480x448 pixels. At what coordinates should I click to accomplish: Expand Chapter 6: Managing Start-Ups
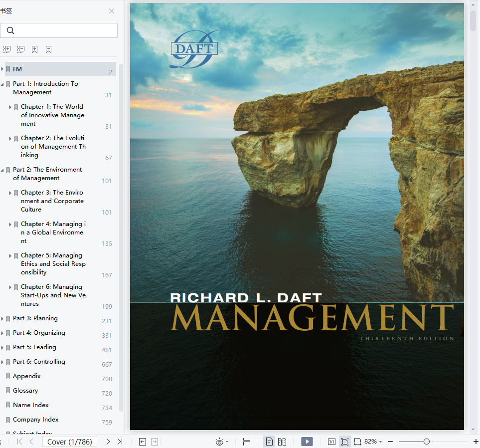(x=10, y=287)
